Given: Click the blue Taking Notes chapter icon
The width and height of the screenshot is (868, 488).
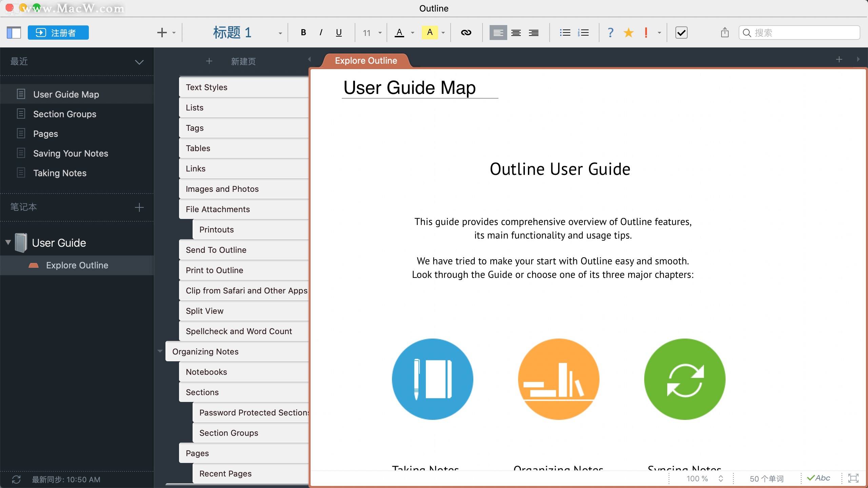Looking at the screenshot, I should pyautogui.click(x=432, y=379).
